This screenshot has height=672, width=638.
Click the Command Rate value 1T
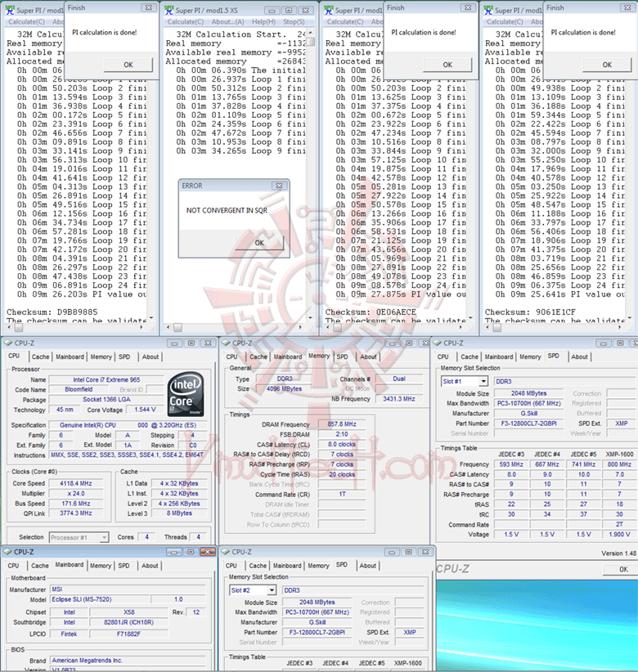tap(342, 494)
